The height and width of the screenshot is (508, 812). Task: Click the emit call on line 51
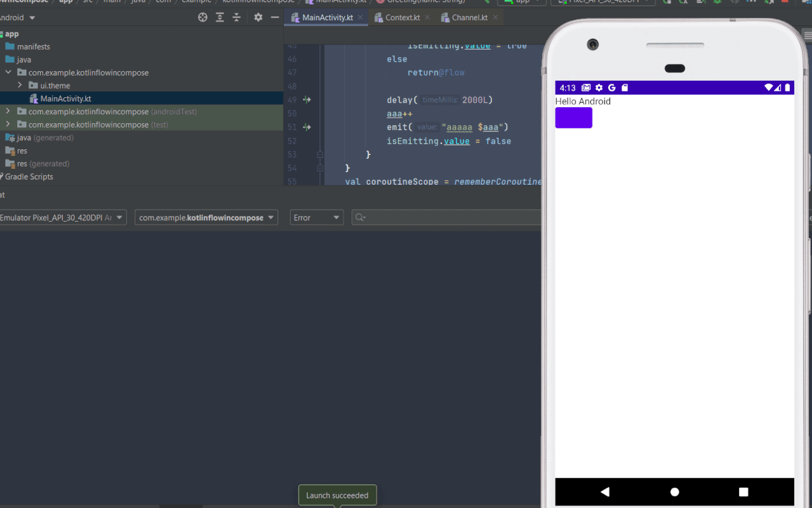[x=448, y=127]
